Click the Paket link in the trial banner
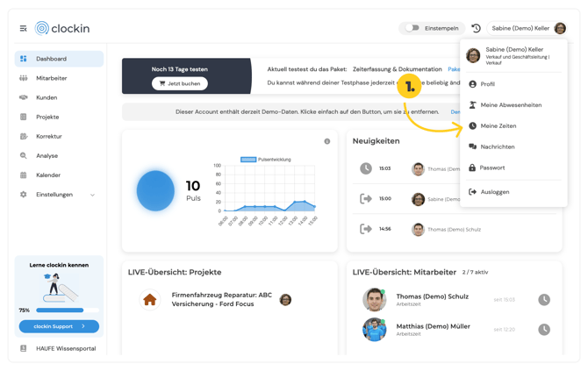 coord(454,69)
